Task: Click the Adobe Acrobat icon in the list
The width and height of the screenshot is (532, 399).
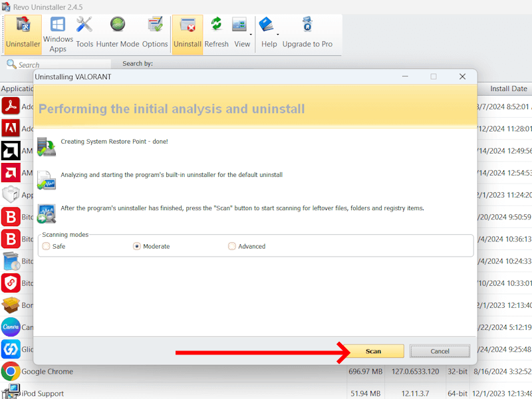Action: (x=9, y=105)
